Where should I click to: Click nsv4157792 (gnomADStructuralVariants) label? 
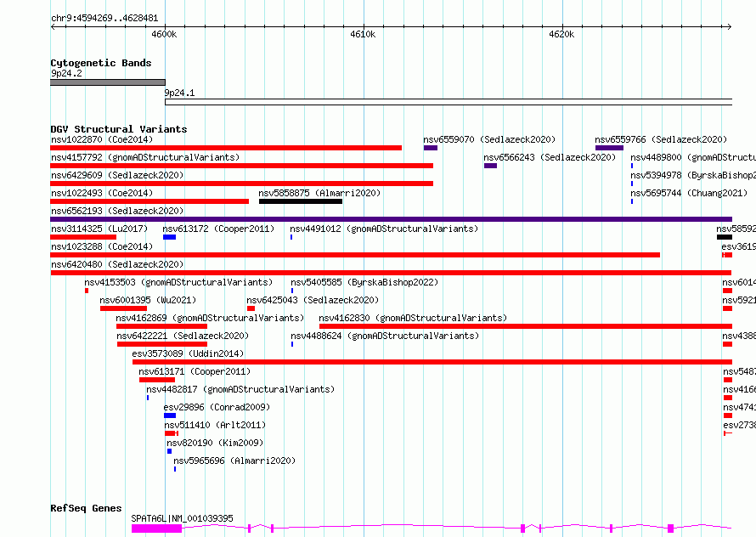145,157
